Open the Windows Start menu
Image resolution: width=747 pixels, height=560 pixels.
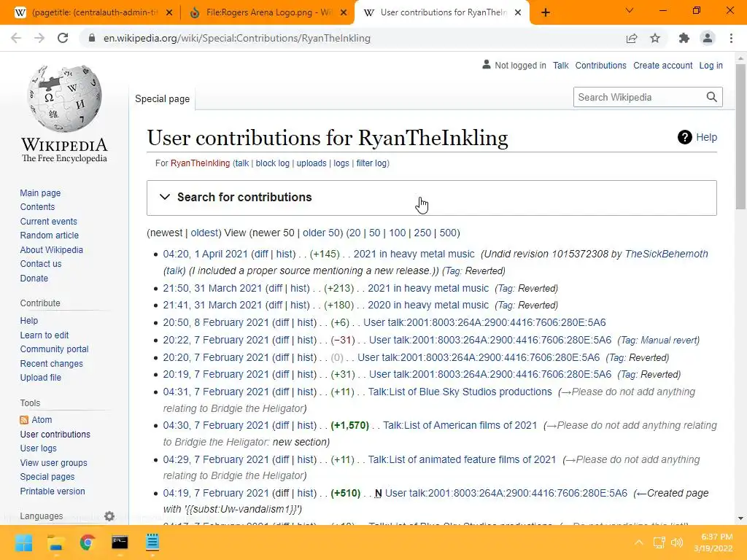pos(23,542)
